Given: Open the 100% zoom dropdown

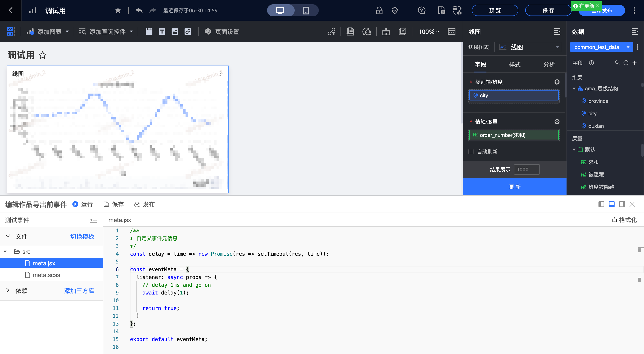Looking at the screenshot, I should point(429,31).
